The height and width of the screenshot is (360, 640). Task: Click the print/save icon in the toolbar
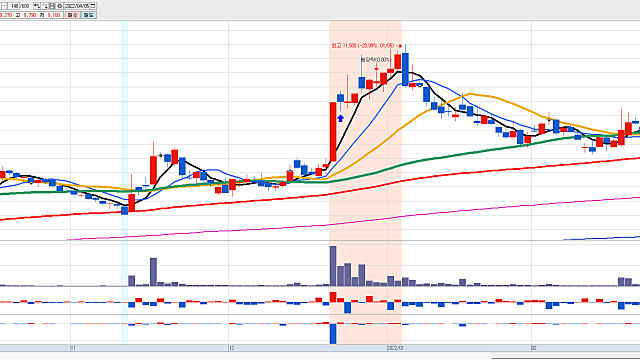pyautogui.click(x=52, y=6)
